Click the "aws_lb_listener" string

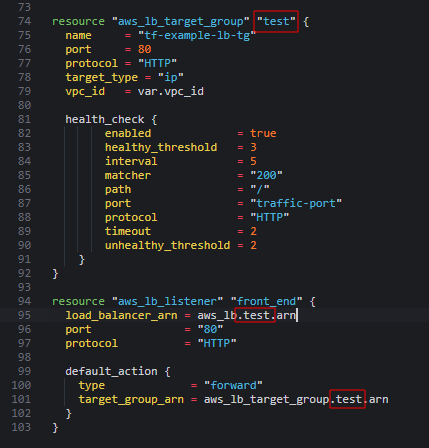pyautogui.click(x=167, y=301)
